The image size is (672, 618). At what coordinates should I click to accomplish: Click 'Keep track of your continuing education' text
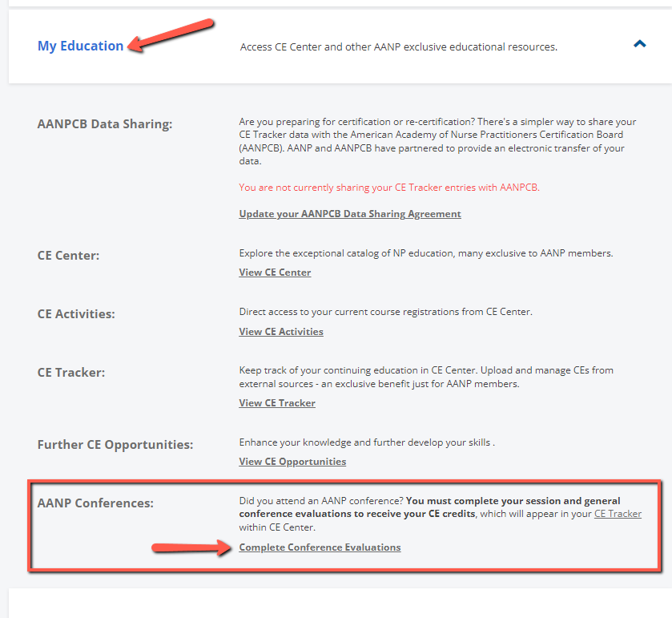pos(426,377)
